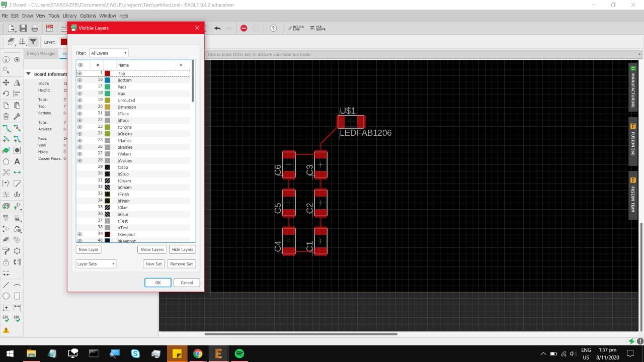Select the Delete trash tool
The height and width of the screenshot is (362, 644).
[x=6, y=116]
